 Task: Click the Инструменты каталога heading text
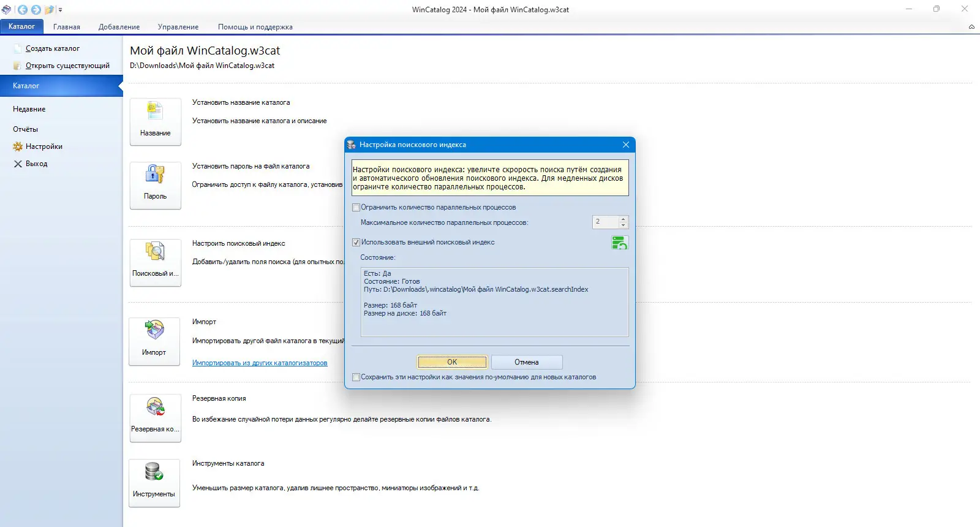tap(228, 463)
